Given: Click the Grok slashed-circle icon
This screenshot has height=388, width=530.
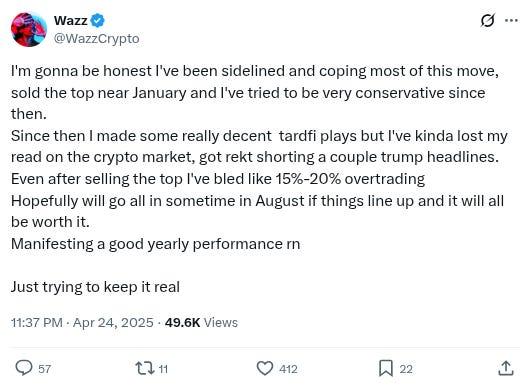Looking at the screenshot, I should click(x=487, y=21).
